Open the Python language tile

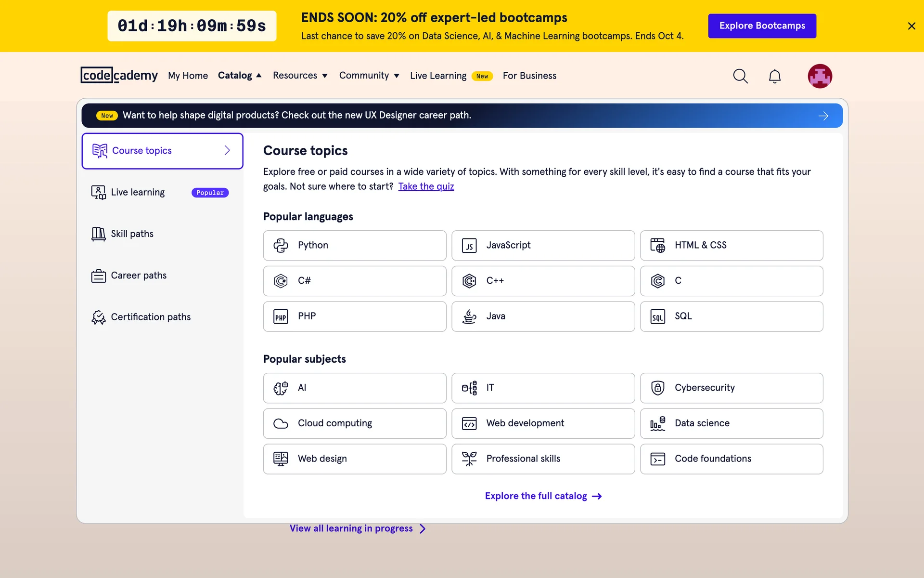point(354,245)
